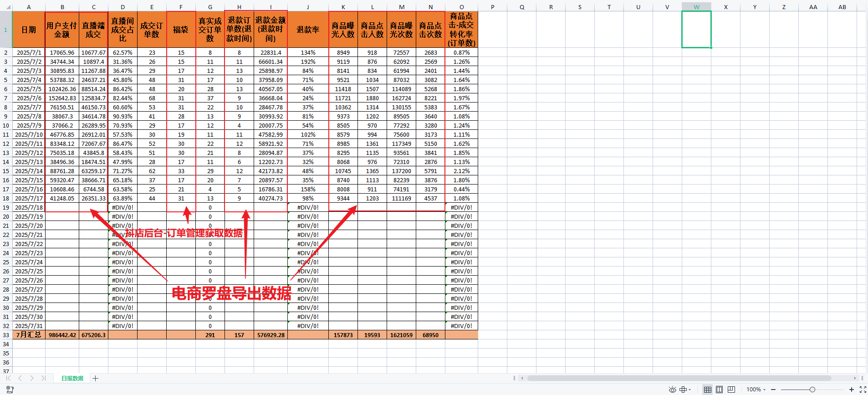Screen dimensions: 868x395
Task: Select the 7月汇总 summary cell
Action: point(29,335)
